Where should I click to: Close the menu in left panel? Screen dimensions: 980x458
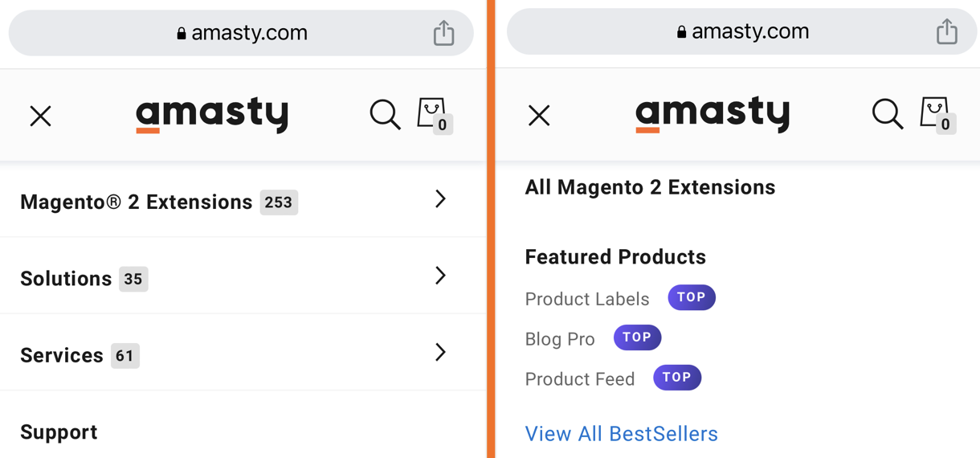[40, 116]
